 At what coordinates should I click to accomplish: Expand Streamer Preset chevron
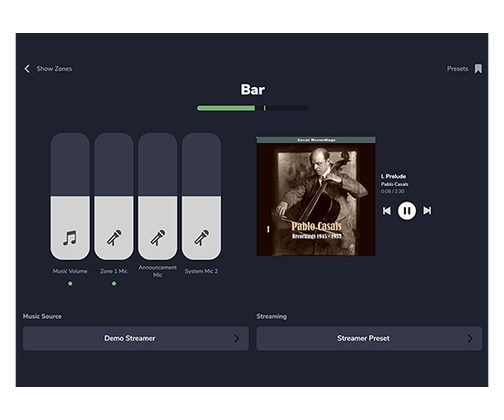[470, 338]
